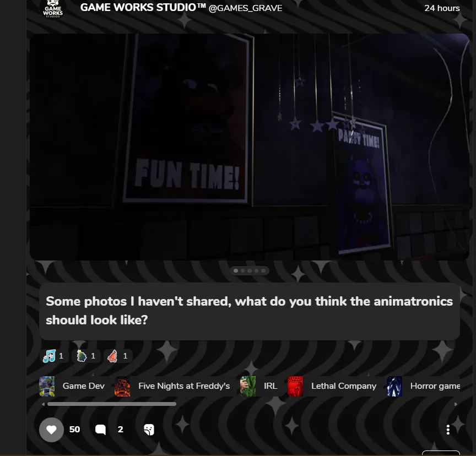The width and height of the screenshot is (476, 456).
Task: Open post text about animatronics
Action: coord(249,311)
